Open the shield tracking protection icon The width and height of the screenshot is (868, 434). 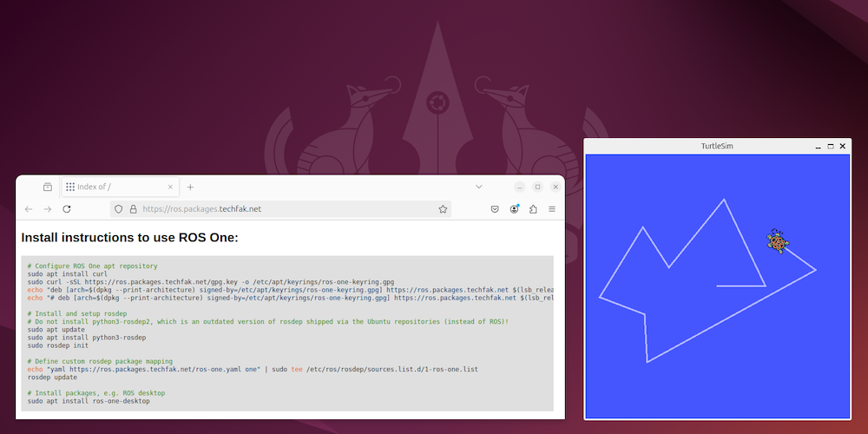[118, 209]
